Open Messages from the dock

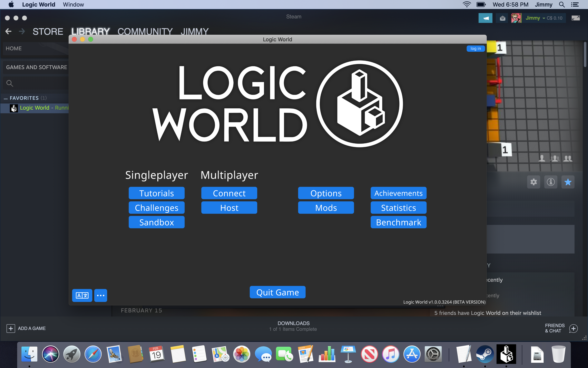click(x=263, y=354)
